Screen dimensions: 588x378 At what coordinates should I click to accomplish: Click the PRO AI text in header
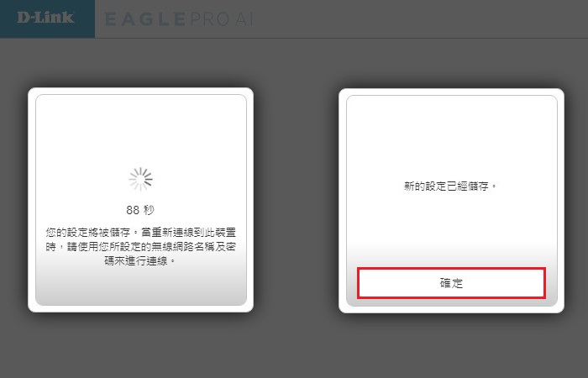pos(221,19)
